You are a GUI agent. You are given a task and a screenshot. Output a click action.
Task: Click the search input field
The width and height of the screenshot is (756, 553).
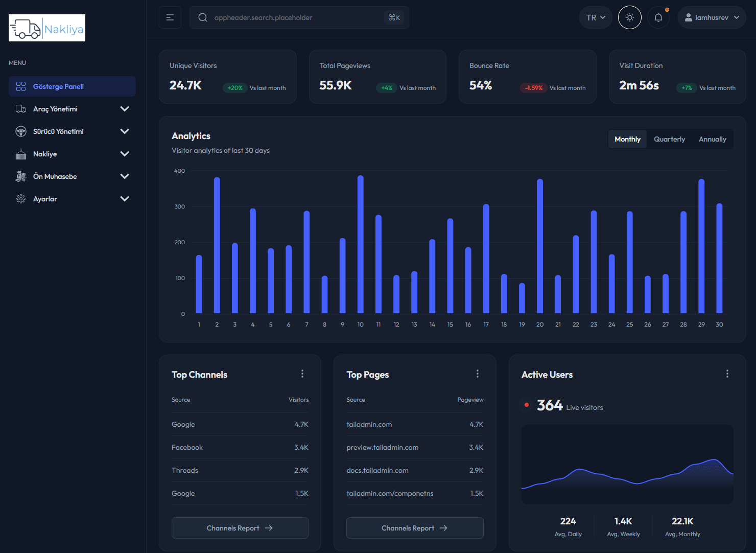tap(286, 17)
